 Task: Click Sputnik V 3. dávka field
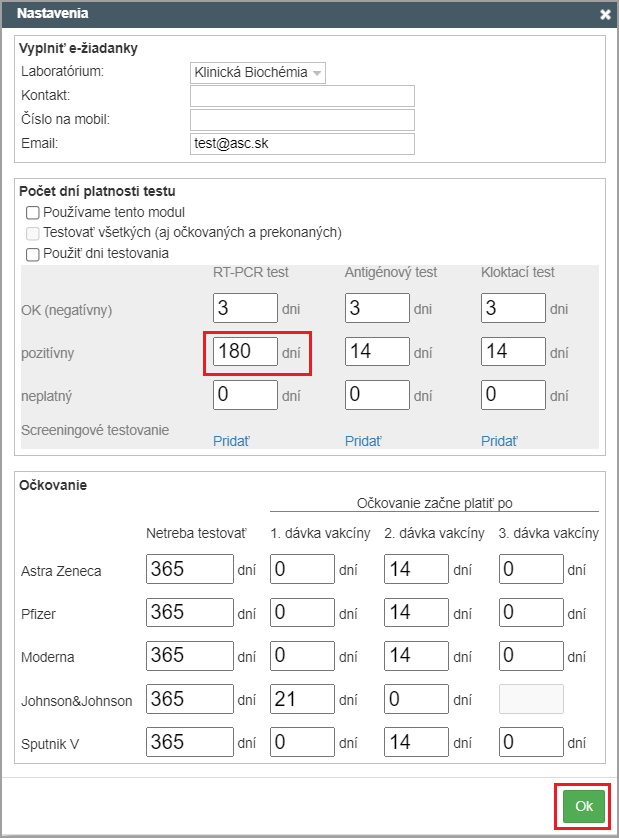[531, 742]
